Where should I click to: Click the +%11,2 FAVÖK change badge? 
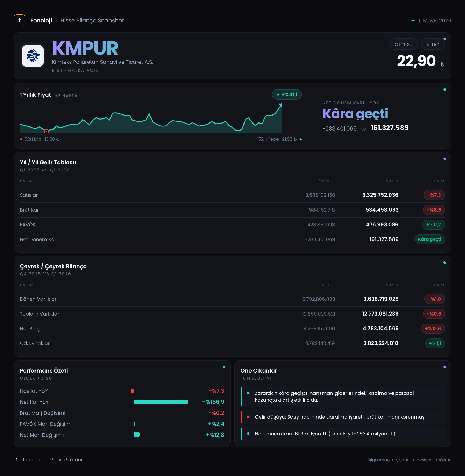click(434, 225)
